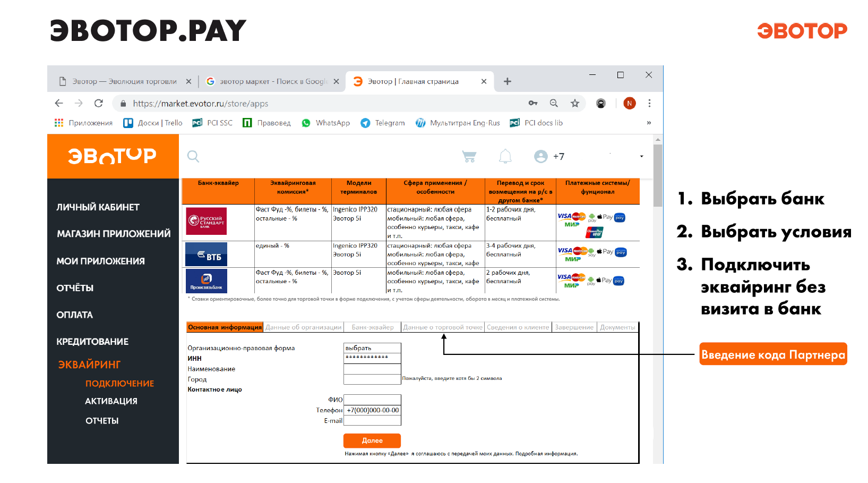
Task: Open the main ОТЧЁТЫ sidebar item
Action: (75, 288)
